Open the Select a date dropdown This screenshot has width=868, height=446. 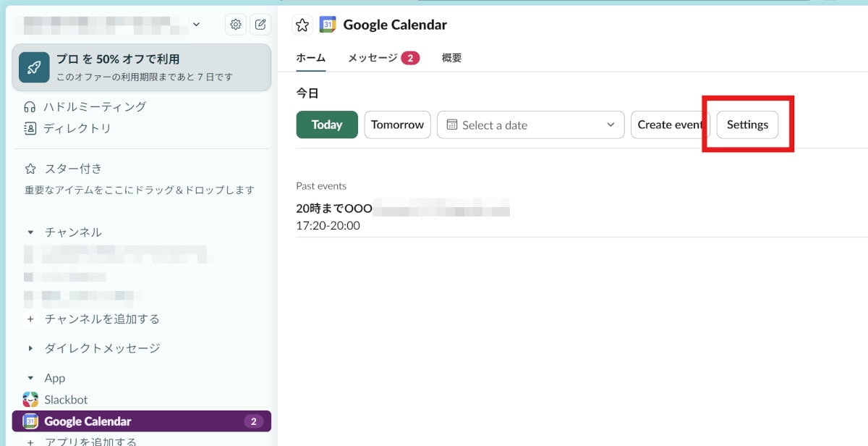(x=530, y=125)
